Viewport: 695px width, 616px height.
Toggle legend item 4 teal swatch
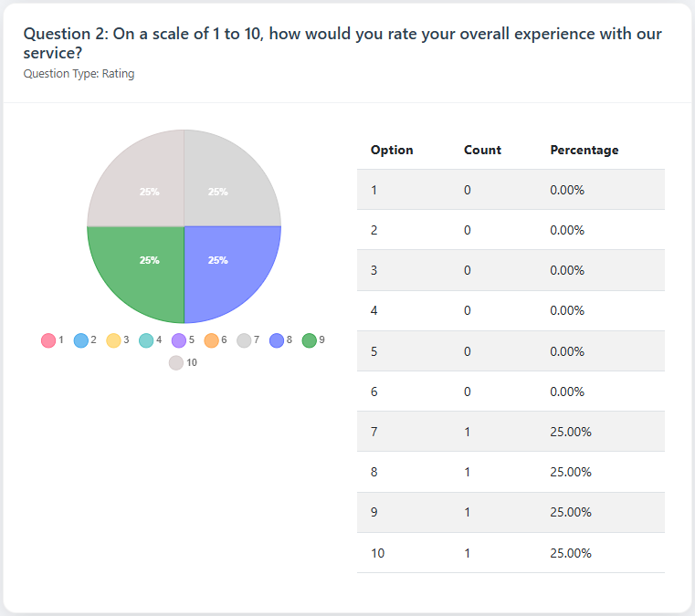(x=146, y=340)
